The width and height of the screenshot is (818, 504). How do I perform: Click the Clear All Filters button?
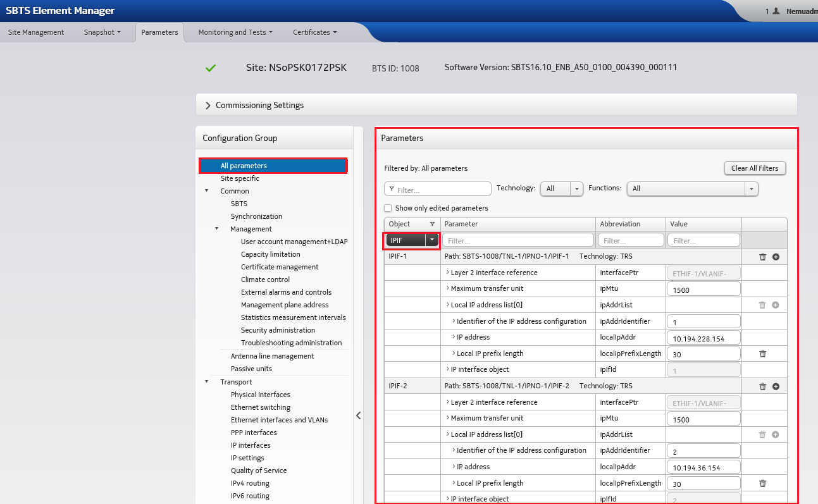(x=754, y=168)
